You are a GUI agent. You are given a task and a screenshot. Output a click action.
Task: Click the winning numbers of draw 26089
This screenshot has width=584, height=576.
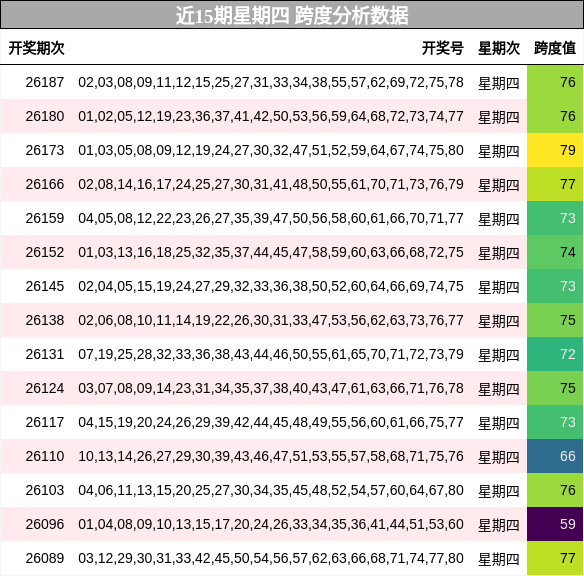coord(271,558)
